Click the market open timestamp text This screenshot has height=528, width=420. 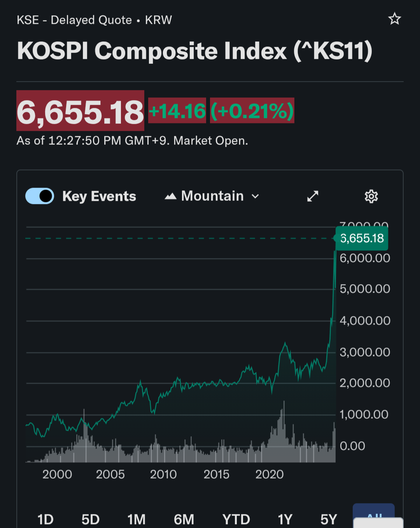(132, 140)
